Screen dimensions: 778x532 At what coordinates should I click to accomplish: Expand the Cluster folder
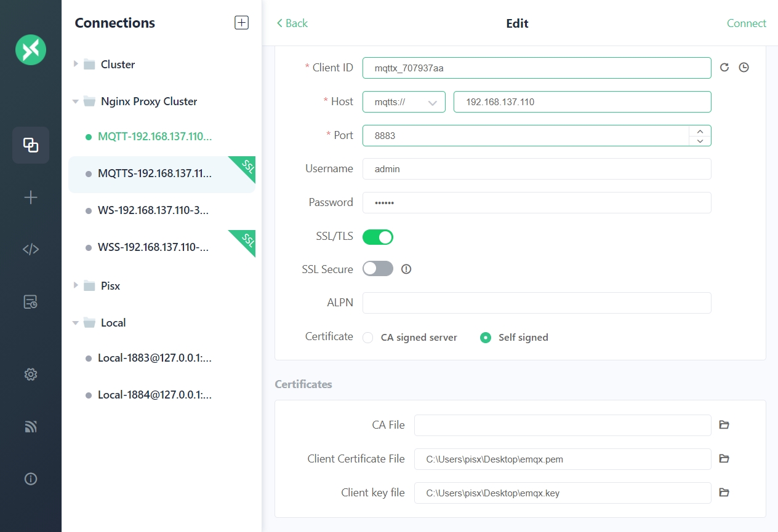click(x=76, y=64)
